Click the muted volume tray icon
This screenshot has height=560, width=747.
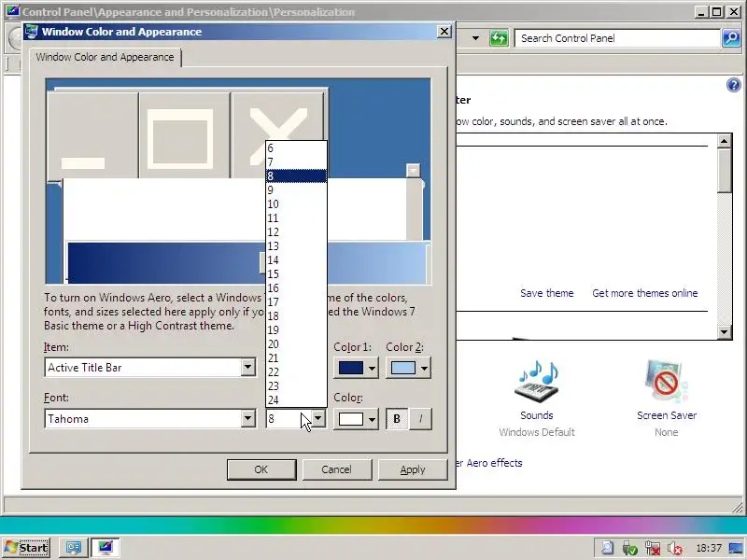pyautogui.click(x=675, y=549)
